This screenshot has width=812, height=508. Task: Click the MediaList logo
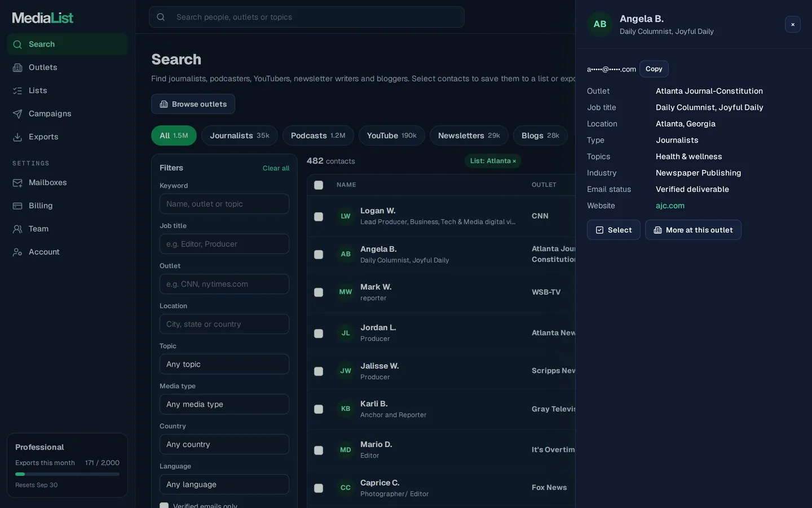pyautogui.click(x=43, y=18)
